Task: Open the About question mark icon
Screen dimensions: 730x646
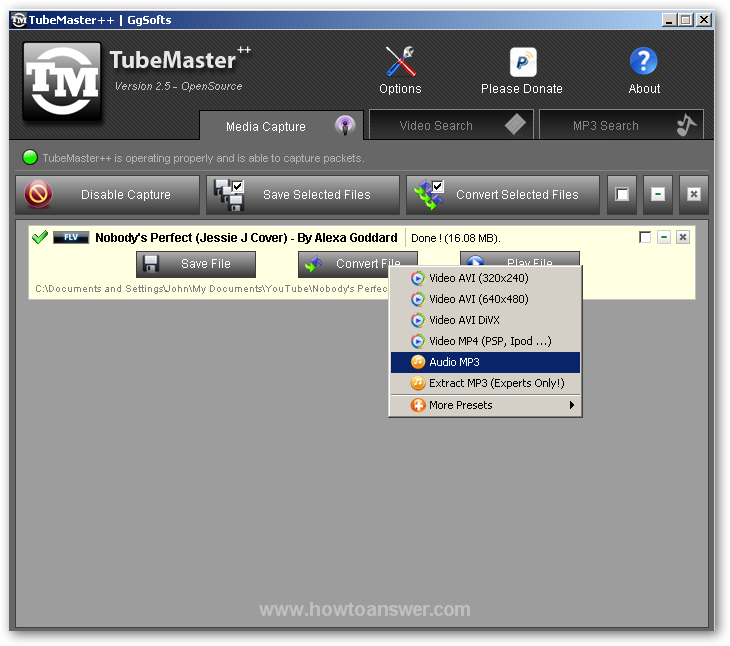Action: click(643, 61)
